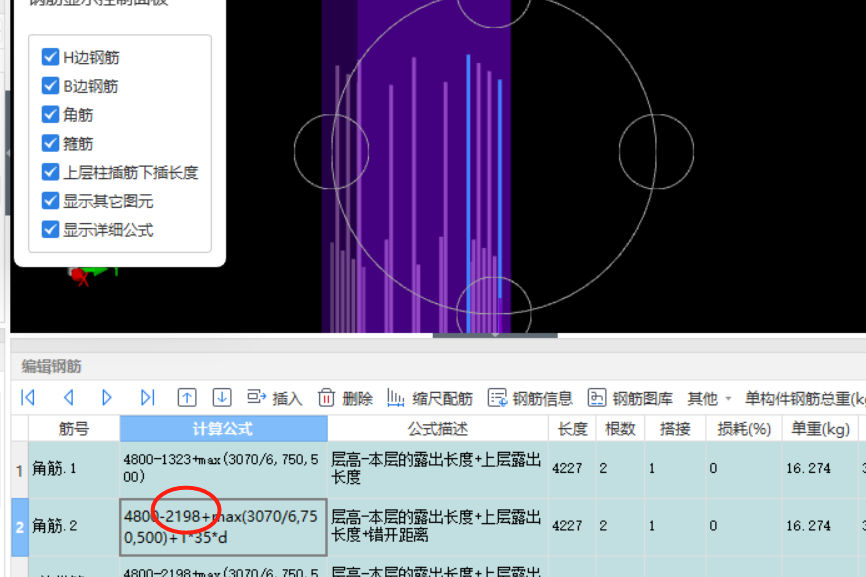The height and width of the screenshot is (577, 866).
Task: Open 缩尺配筋 tool
Action: click(430, 398)
